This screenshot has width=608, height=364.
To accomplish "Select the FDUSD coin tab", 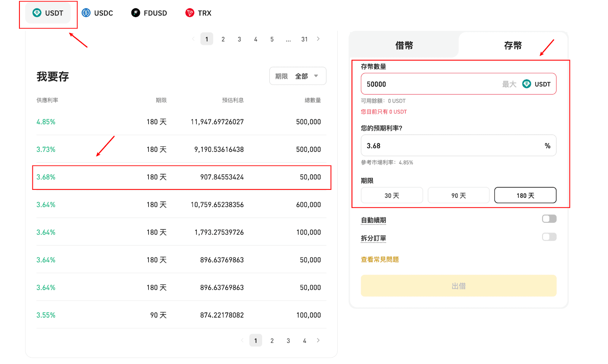I will [149, 13].
